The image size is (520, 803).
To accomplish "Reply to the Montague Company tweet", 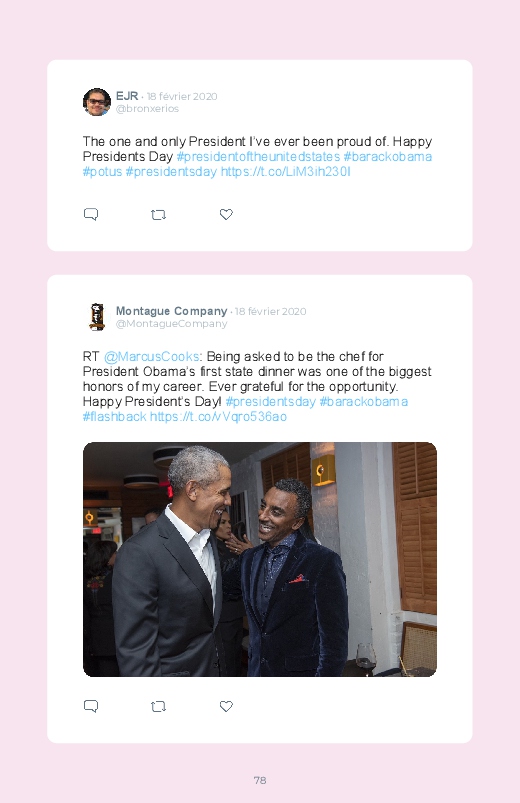I will coord(91,706).
